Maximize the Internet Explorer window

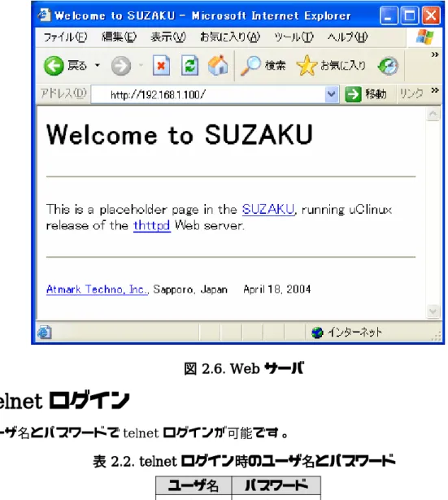coord(410,15)
